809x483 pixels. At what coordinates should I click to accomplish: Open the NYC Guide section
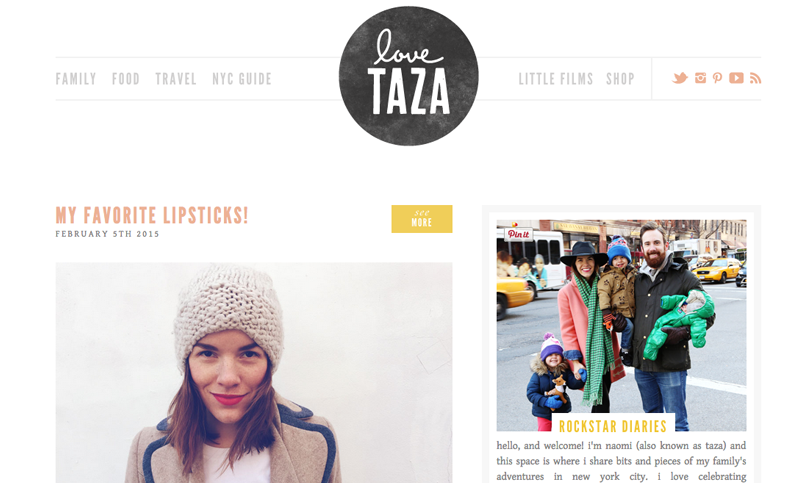(x=242, y=79)
